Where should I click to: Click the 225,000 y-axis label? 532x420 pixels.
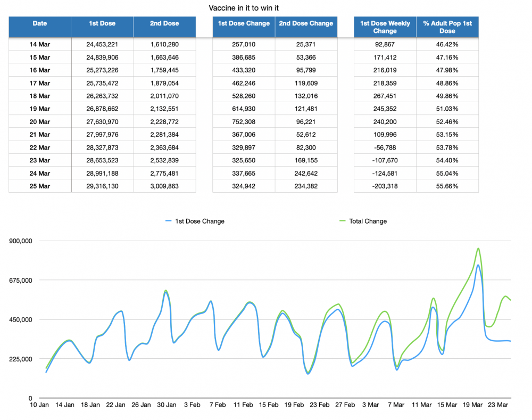pyautogui.click(x=21, y=359)
